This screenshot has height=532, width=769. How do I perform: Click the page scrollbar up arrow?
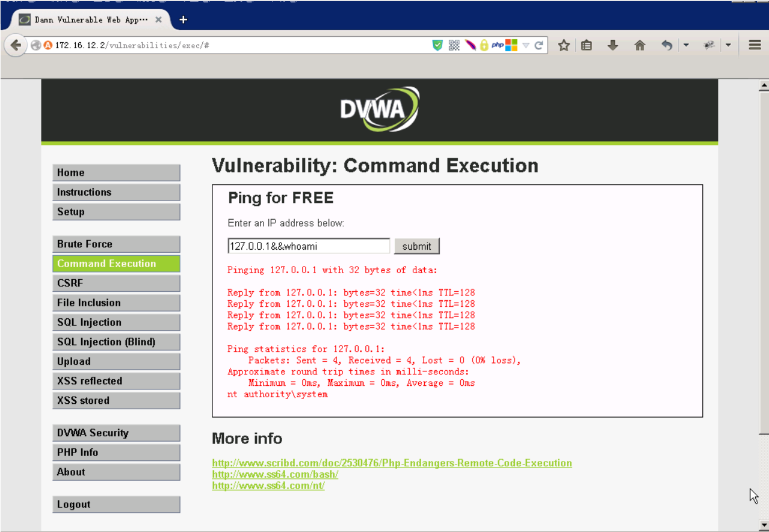[x=764, y=85]
